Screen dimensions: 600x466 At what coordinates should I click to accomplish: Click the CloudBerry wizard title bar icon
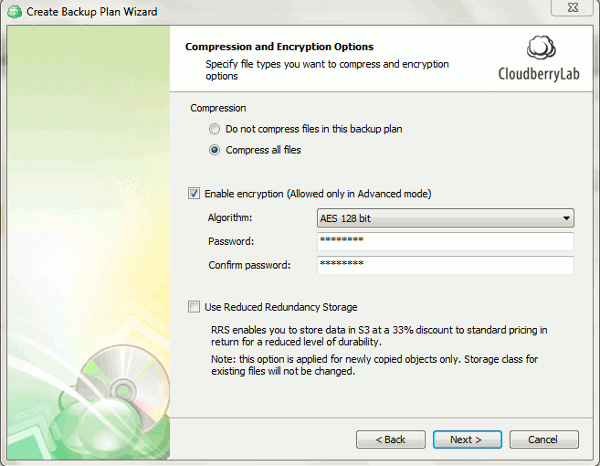(15, 11)
